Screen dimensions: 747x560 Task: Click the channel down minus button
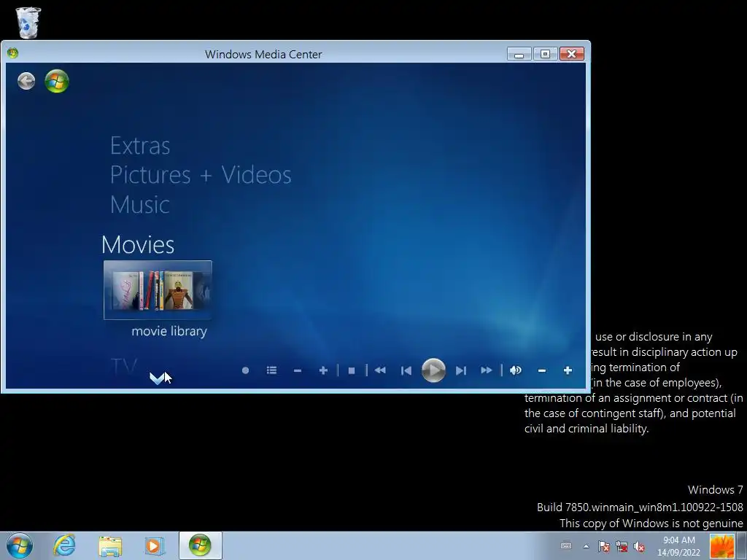(298, 370)
